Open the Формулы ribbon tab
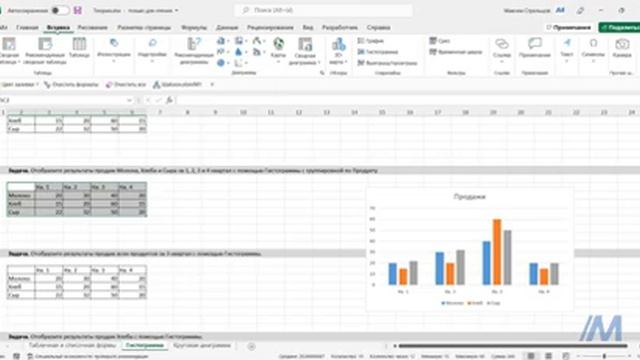Screen dimensions: 640x360 [194, 27]
